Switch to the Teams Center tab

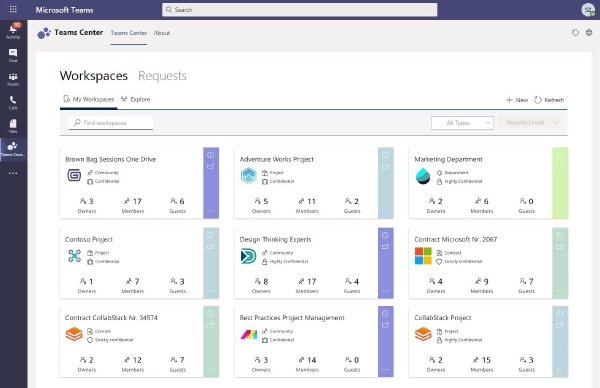(129, 33)
